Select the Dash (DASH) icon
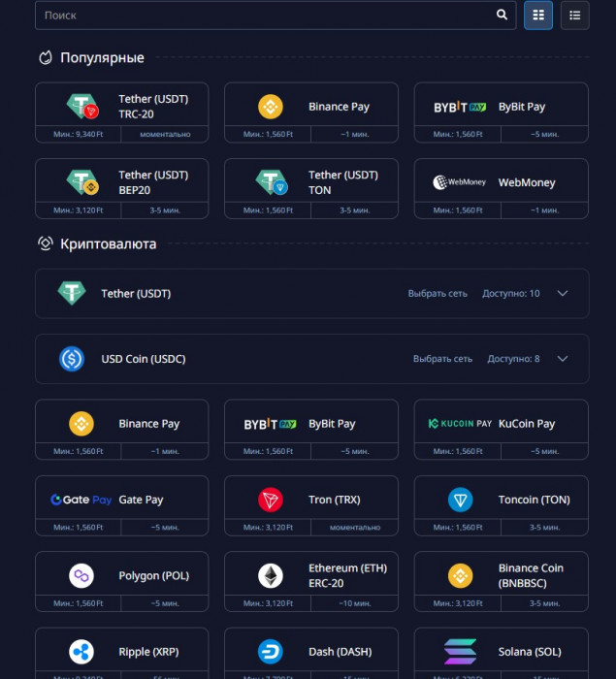 pyautogui.click(x=271, y=652)
